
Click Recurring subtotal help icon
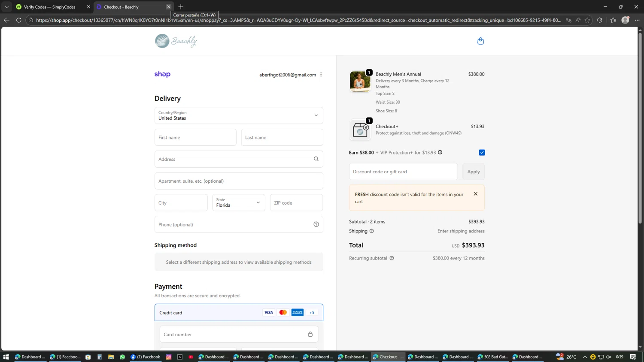click(392, 258)
